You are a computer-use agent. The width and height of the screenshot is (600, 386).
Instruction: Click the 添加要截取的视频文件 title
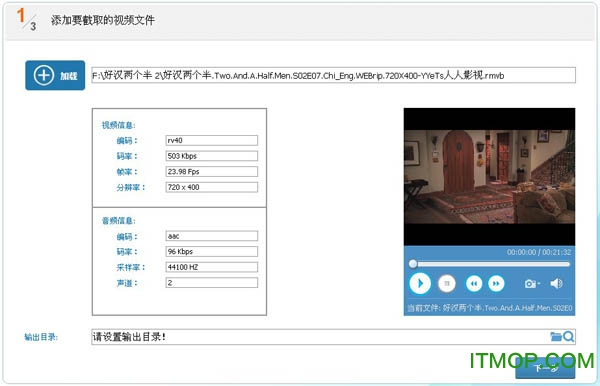(x=103, y=20)
